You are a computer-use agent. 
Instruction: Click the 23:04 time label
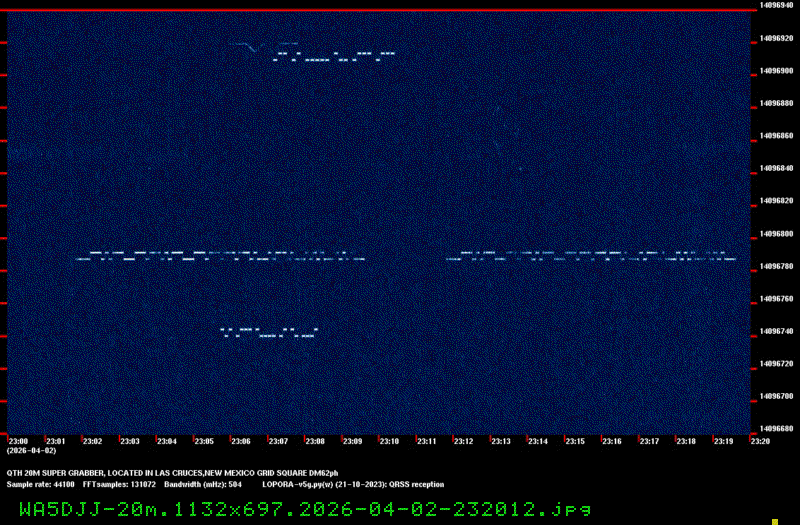[167, 441]
